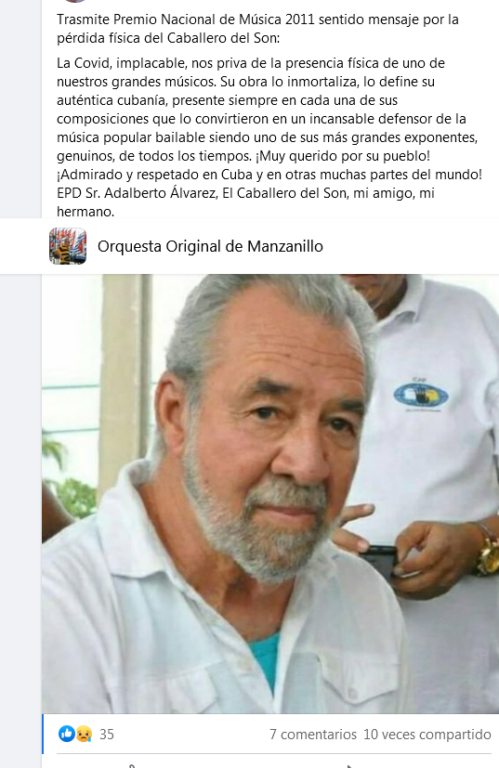
Task: Click the phrase 'Caballero del Son:' in the intro
Action: click(223, 38)
